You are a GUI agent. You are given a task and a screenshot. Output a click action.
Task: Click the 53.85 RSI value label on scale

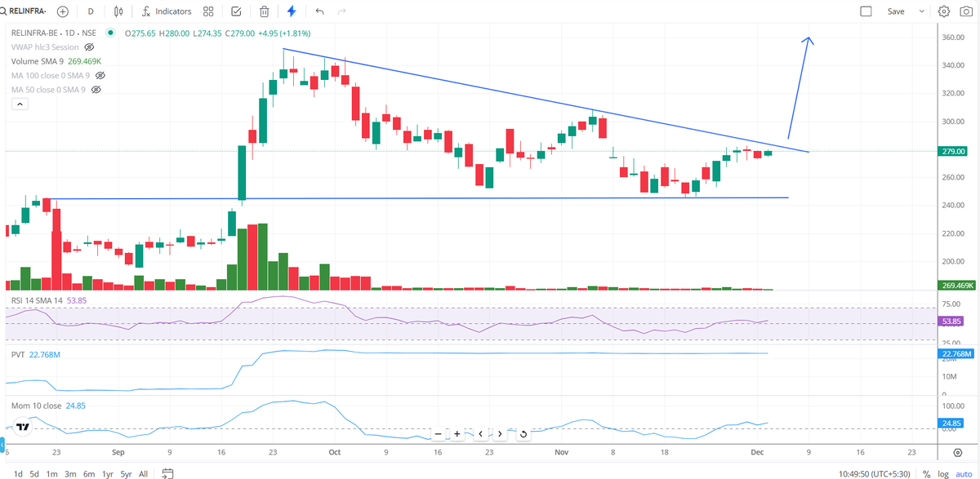952,322
